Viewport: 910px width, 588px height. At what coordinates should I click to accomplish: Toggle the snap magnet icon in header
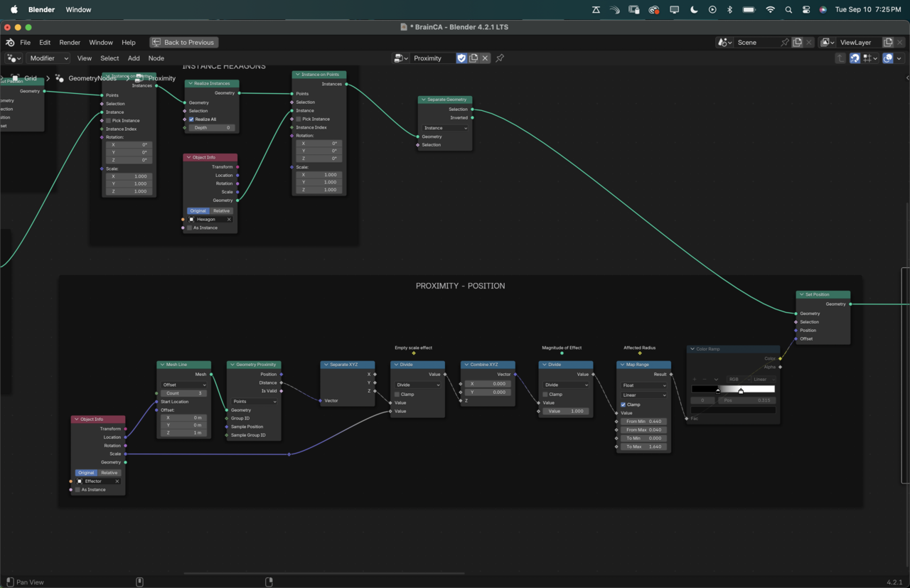coord(855,58)
